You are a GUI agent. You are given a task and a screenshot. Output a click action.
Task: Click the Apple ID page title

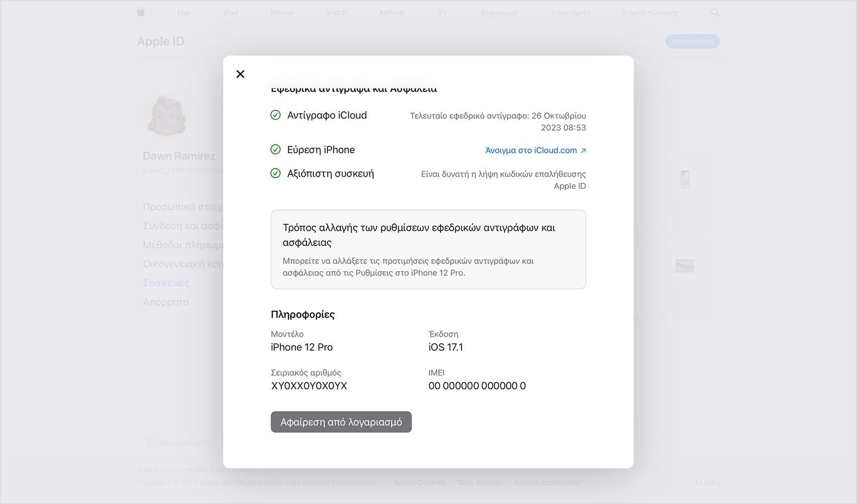pos(160,42)
